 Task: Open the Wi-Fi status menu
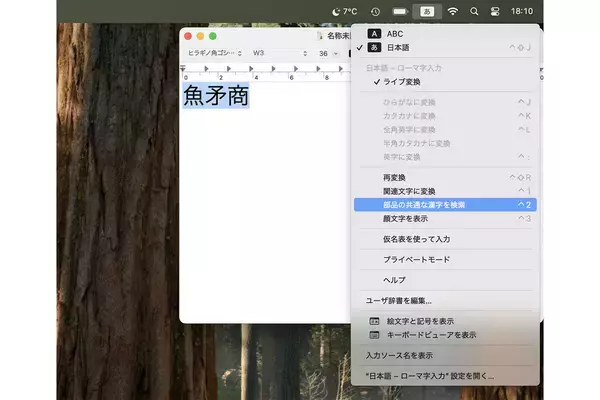point(453,11)
